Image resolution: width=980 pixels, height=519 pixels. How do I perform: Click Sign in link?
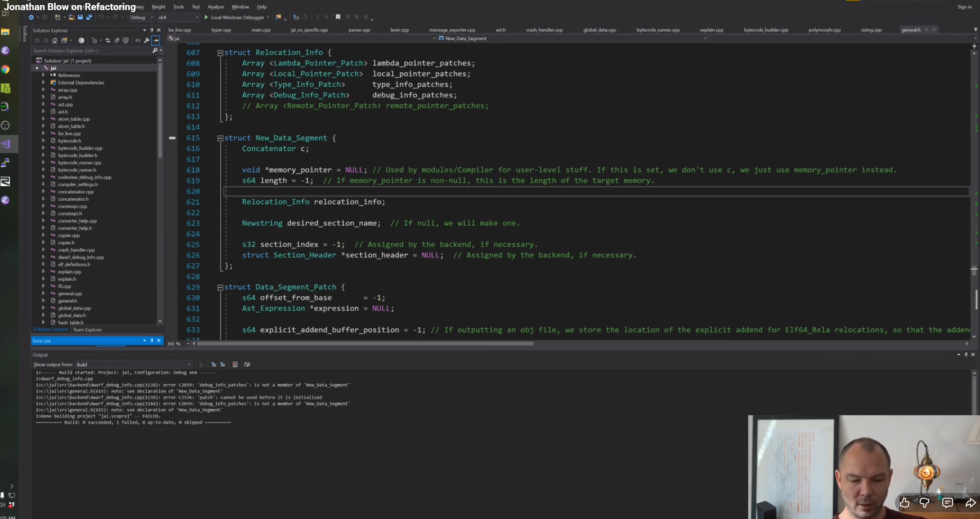[964, 7]
